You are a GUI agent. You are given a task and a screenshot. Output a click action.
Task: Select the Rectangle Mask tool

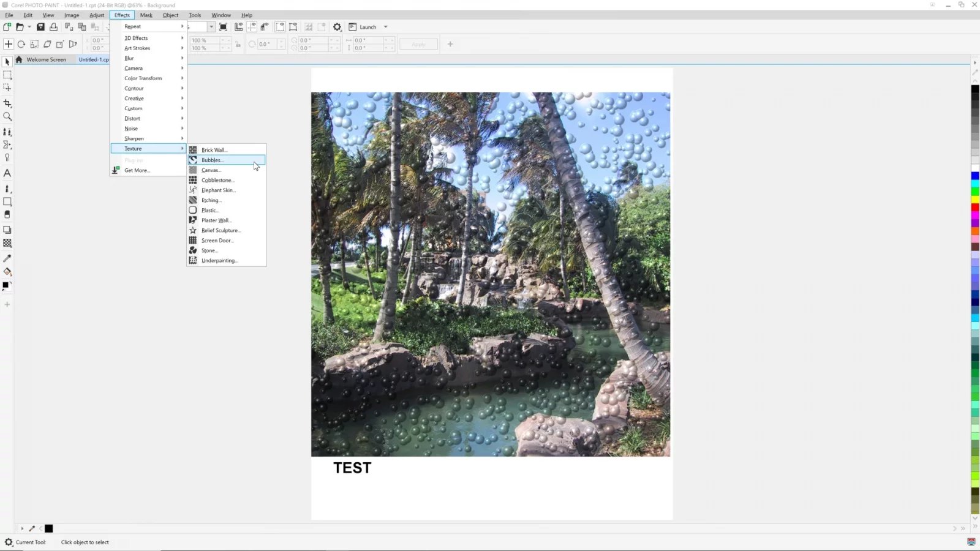(x=8, y=75)
